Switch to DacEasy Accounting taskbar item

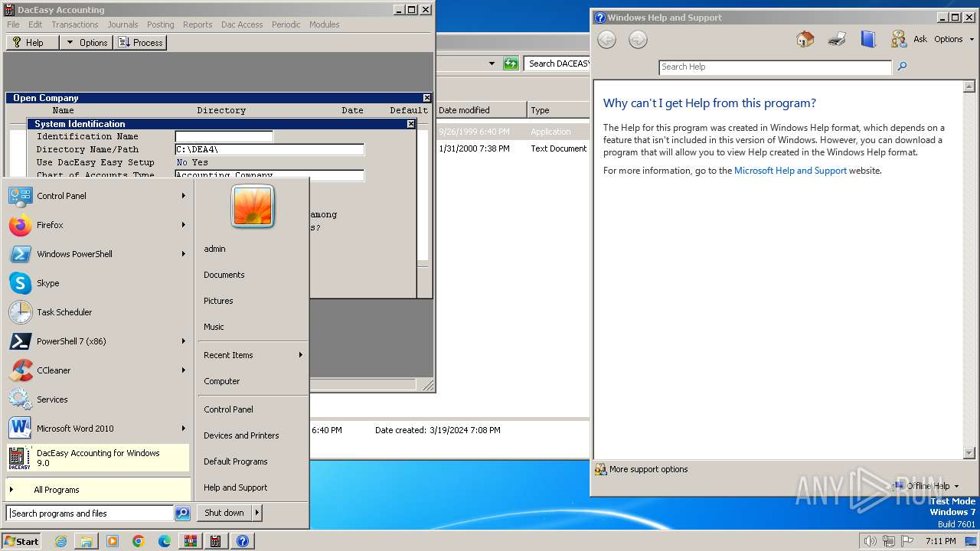point(216,541)
